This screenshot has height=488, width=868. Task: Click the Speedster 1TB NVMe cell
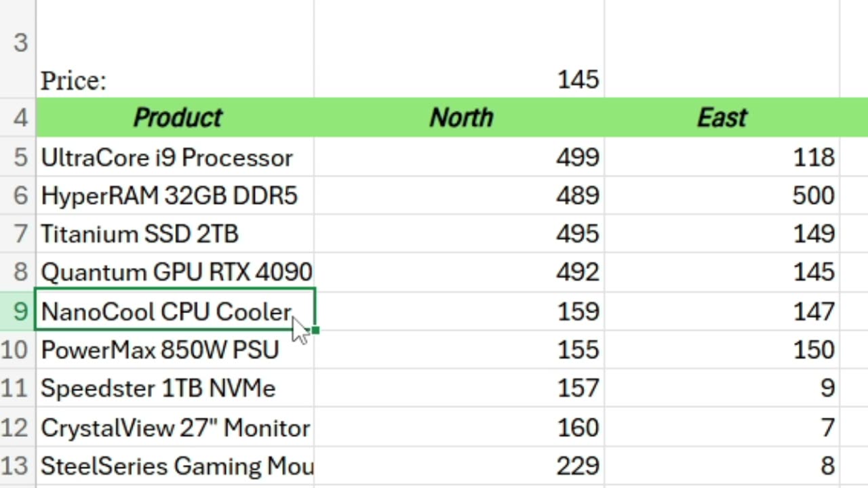coord(158,388)
